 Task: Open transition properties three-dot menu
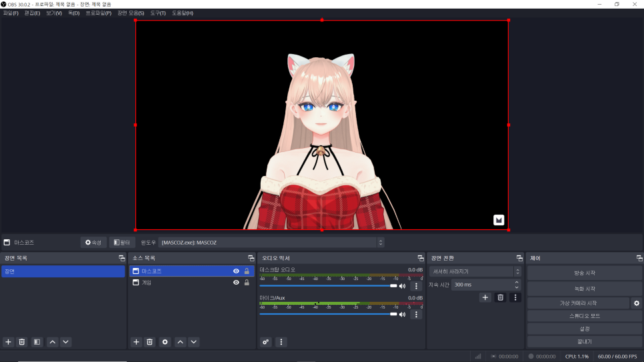[x=515, y=297]
